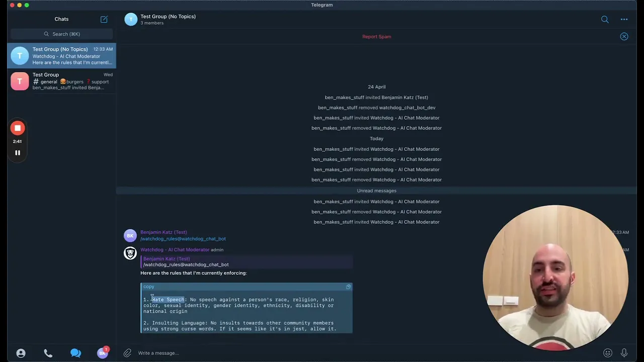Click the Report Spam link
The image size is (644, 362).
click(376, 37)
